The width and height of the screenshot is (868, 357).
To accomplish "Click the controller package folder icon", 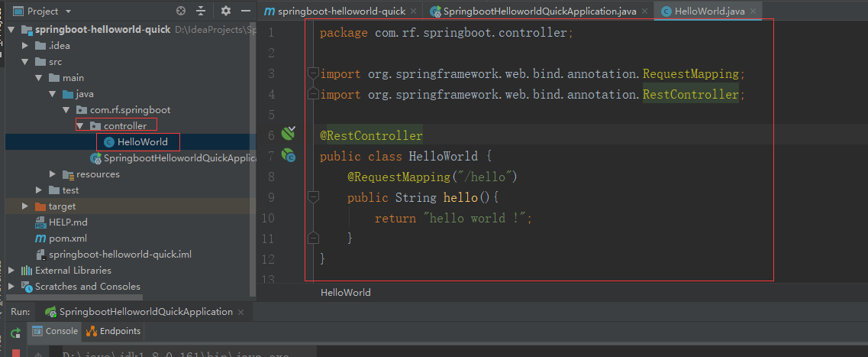I will click(95, 126).
